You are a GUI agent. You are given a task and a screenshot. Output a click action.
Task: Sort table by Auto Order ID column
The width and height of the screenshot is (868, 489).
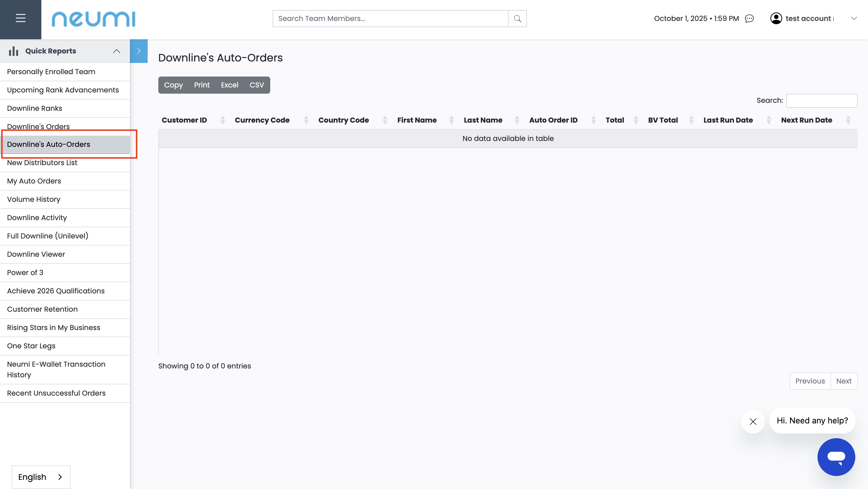[x=553, y=120]
